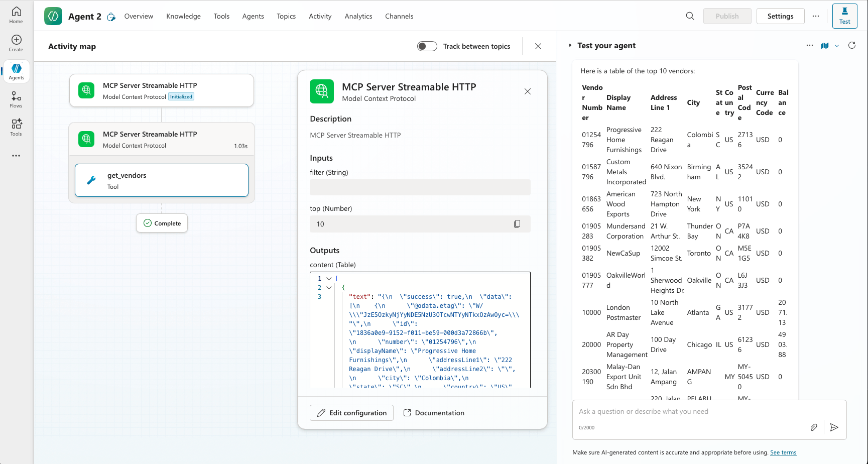Collapse the Test your agent panel header
The width and height of the screenshot is (868, 464).
click(570, 45)
